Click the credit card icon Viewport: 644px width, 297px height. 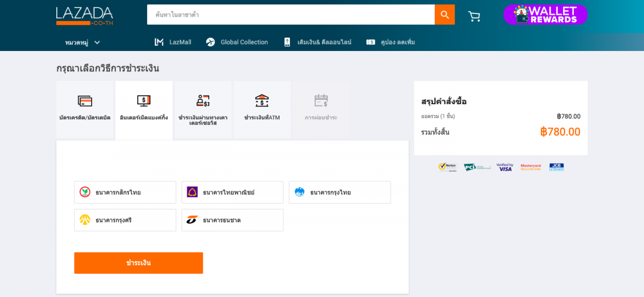coord(85,101)
